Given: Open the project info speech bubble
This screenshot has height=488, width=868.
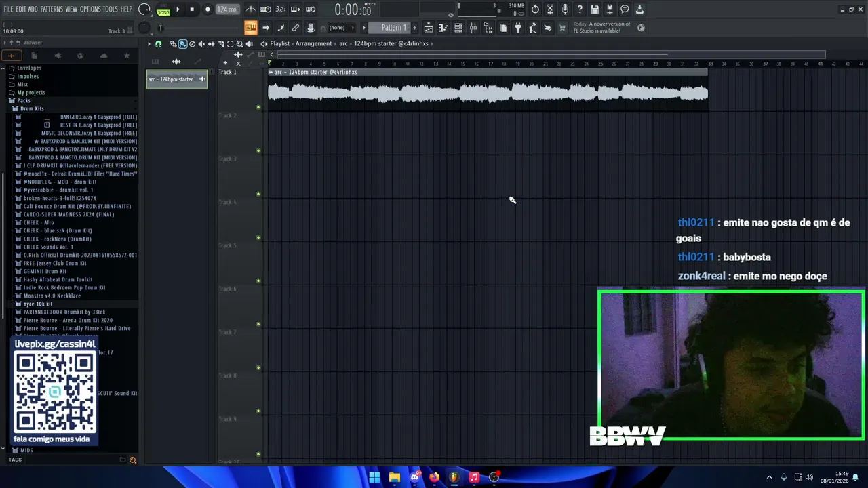Looking at the screenshot, I should [625, 9].
